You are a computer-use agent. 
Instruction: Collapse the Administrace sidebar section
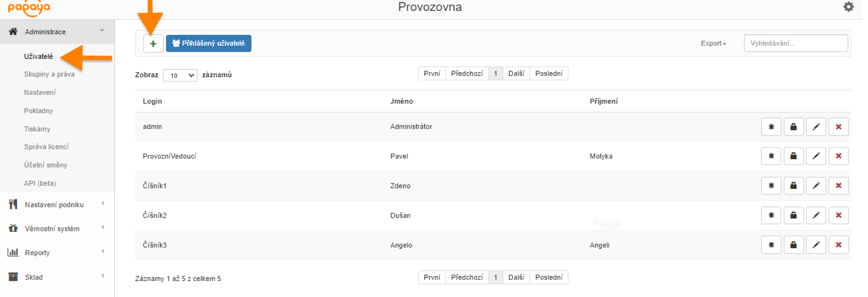57,31
